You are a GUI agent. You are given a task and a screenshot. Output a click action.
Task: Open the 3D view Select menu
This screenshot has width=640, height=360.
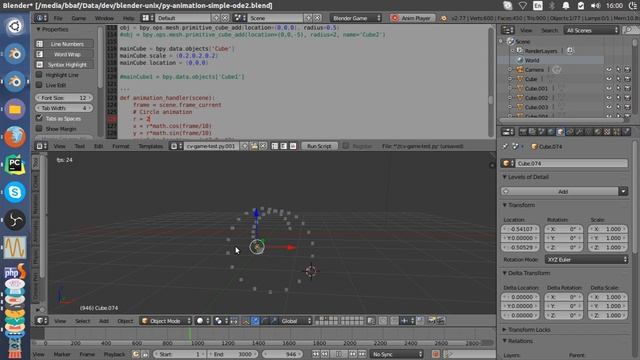pyautogui.click(x=82, y=321)
